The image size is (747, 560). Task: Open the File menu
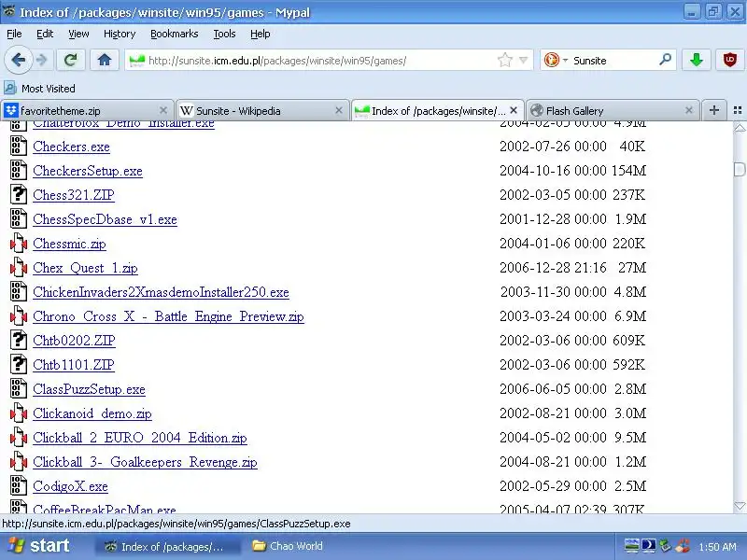click(x=14, y=34)
